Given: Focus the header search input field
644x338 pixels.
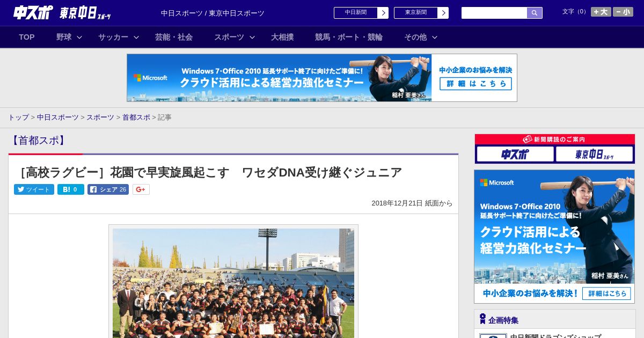Looking at the screenshot, I should (x=494, y=13).
